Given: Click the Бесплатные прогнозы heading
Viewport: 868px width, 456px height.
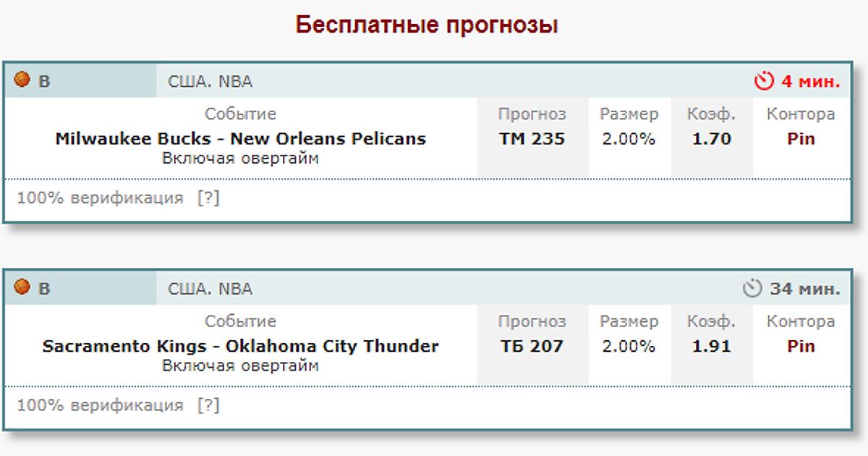Looking at the screenshot, I should pyautogui.click(x=427, y=25).
